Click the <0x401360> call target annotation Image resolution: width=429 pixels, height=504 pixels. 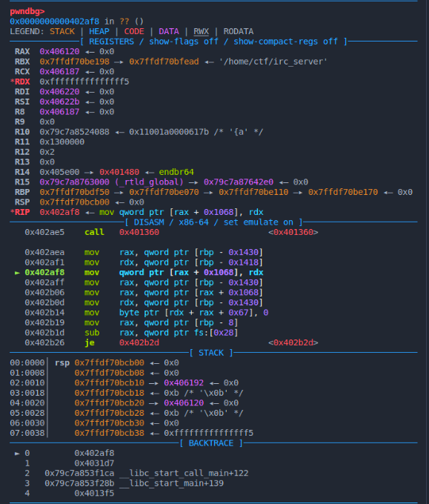tap(293, 232)
